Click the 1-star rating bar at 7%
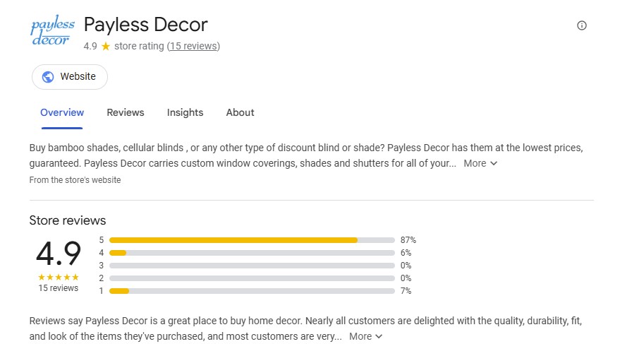This screenshot has width=644, height=344. point(252,291)
